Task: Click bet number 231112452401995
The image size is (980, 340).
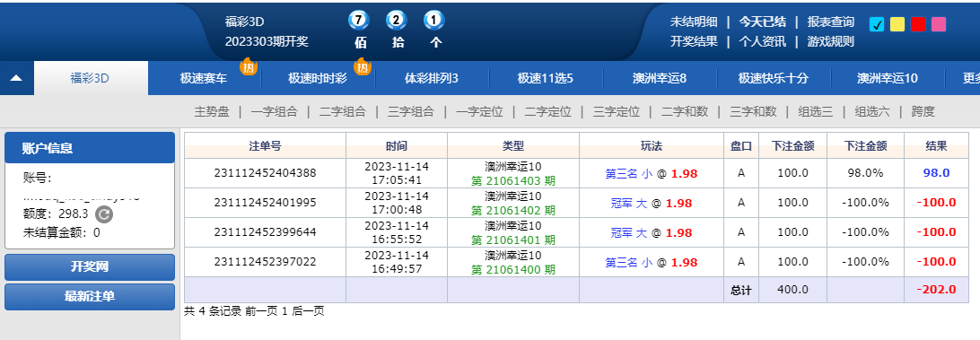Action: (x=265, y=203)
